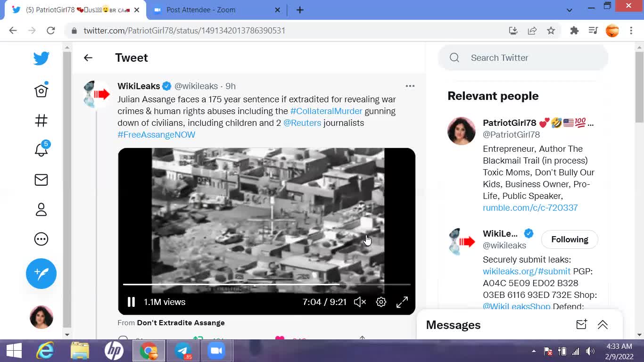Open Telegram from taskbar
Viewport: 644px width, 362px height.
point(183,351)
